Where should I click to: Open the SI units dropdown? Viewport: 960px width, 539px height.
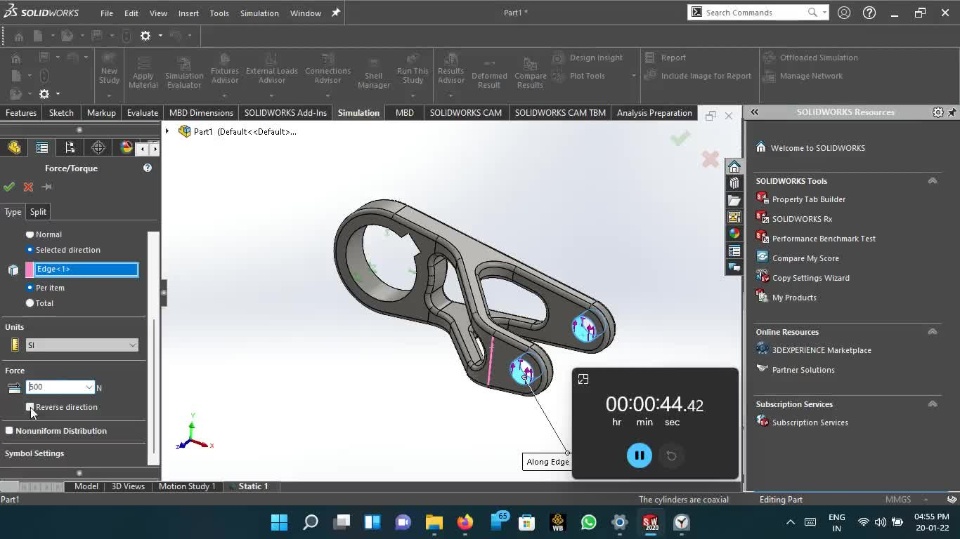pos(82,345)
